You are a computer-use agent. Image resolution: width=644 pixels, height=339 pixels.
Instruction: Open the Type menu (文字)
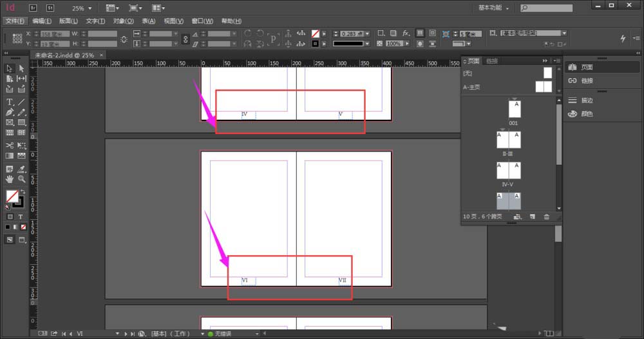[x=95, y=21]
